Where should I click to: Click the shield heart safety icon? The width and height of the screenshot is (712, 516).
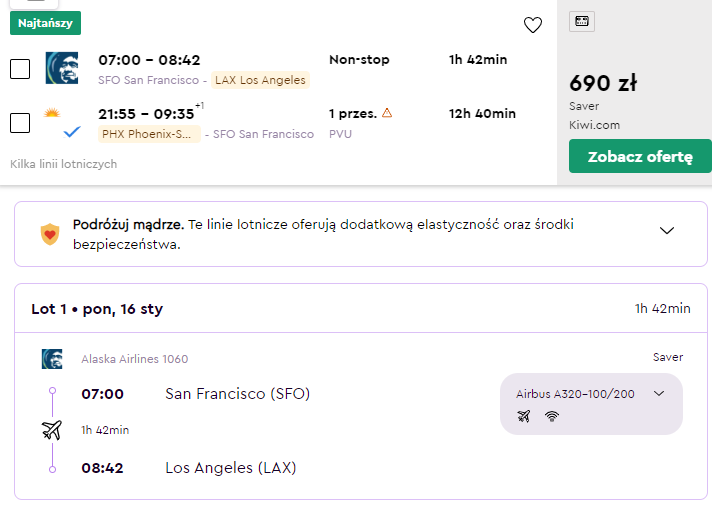click(50, 234)
